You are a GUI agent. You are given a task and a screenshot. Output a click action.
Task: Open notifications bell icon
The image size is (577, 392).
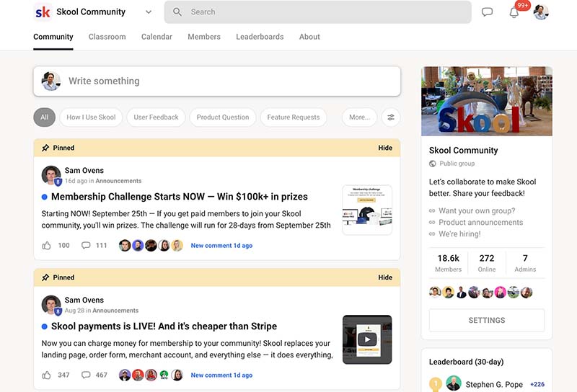coord(514,12)
